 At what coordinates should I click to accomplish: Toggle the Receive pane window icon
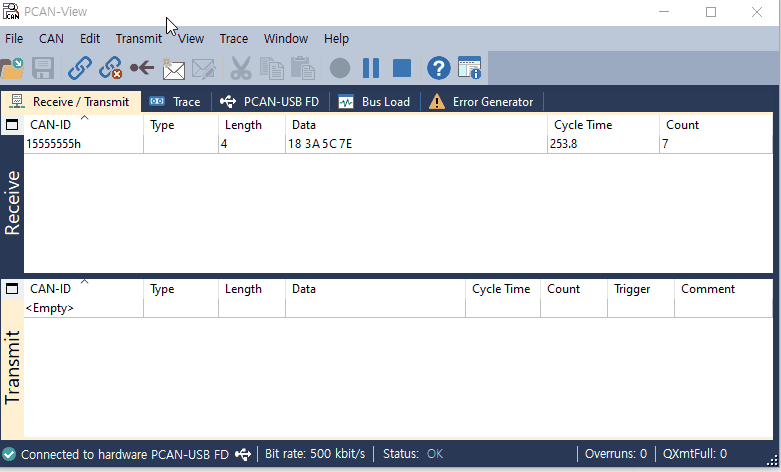pos(12,124)
